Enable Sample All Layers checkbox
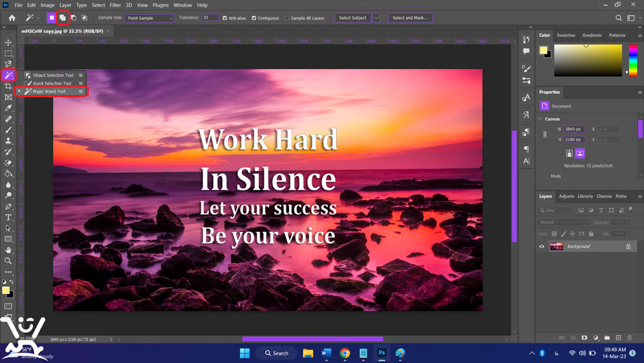The image size is (644, 363). click(287, 18)
